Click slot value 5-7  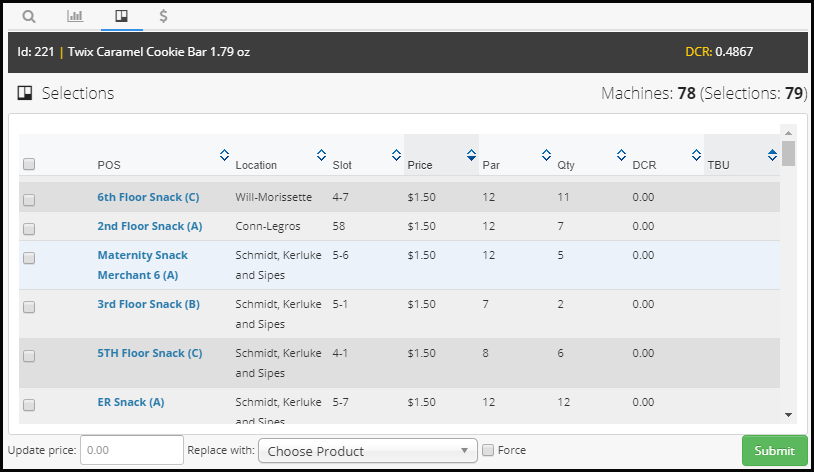pyautogui.click(x=341, y=402)
